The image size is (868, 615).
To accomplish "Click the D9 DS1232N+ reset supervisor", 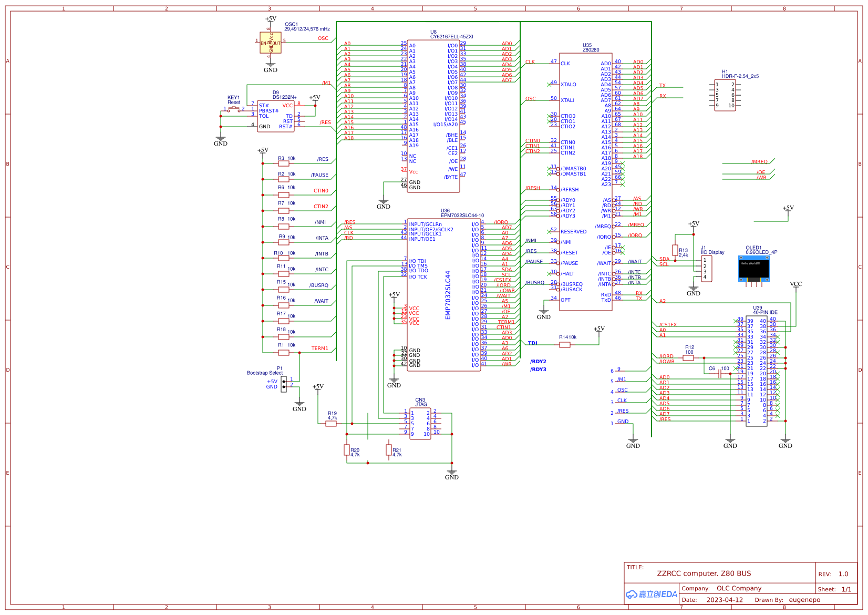I will click(275, 116).
